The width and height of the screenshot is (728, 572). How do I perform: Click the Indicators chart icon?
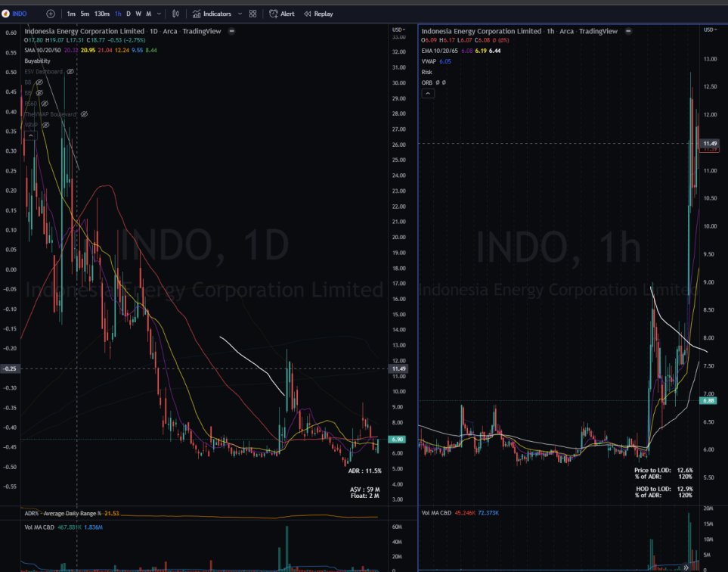pyautogui.click(x=197, y=14)
